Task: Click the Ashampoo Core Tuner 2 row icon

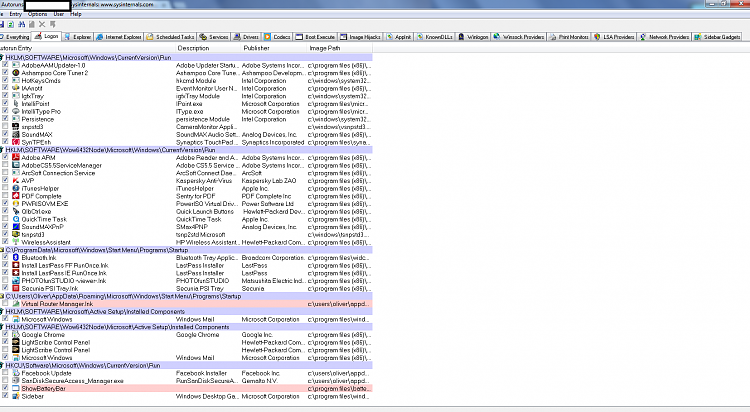Action: 16,73
